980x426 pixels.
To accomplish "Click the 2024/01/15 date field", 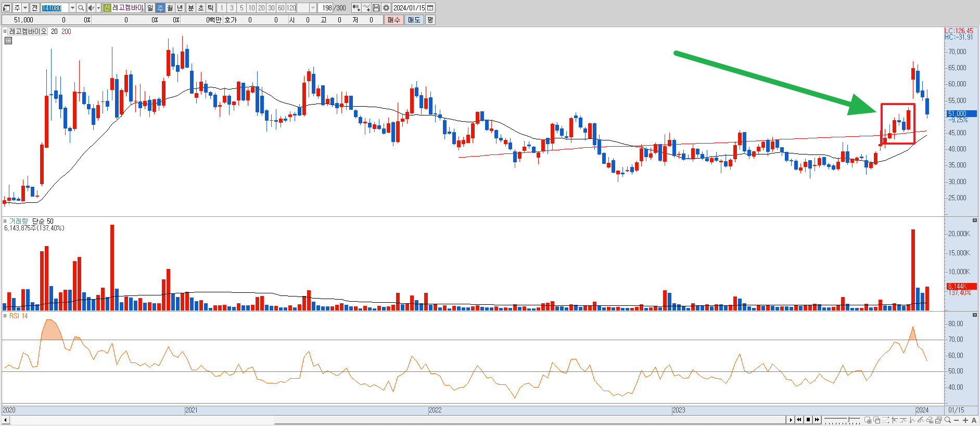I will coord(409,8).
